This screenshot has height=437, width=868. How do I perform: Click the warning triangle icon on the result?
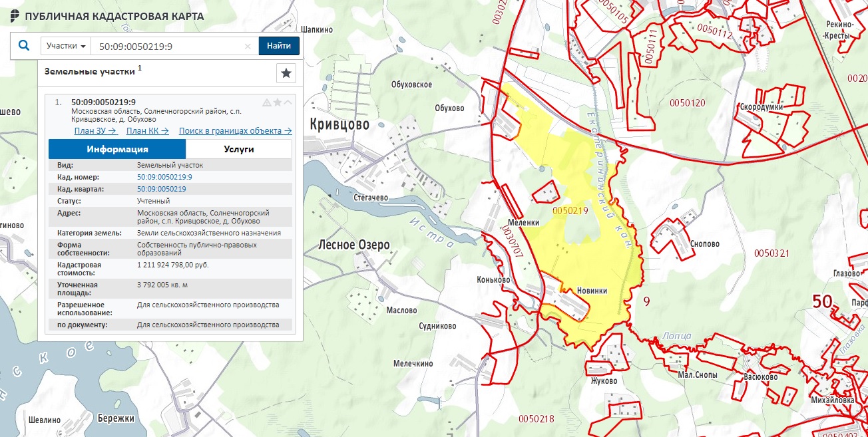coord(267,102)
